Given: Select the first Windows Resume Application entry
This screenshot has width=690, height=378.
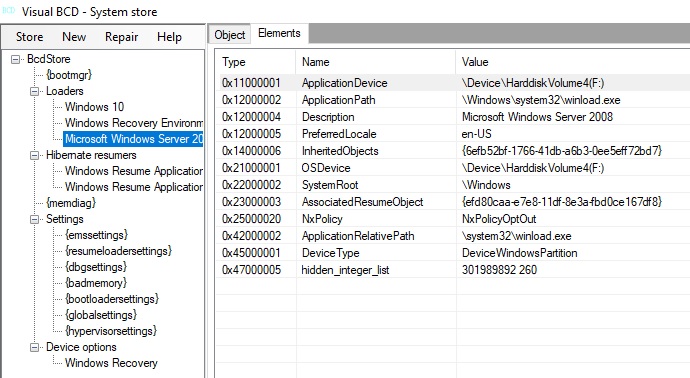Looking at the screenshot, I should pos(134,171).
